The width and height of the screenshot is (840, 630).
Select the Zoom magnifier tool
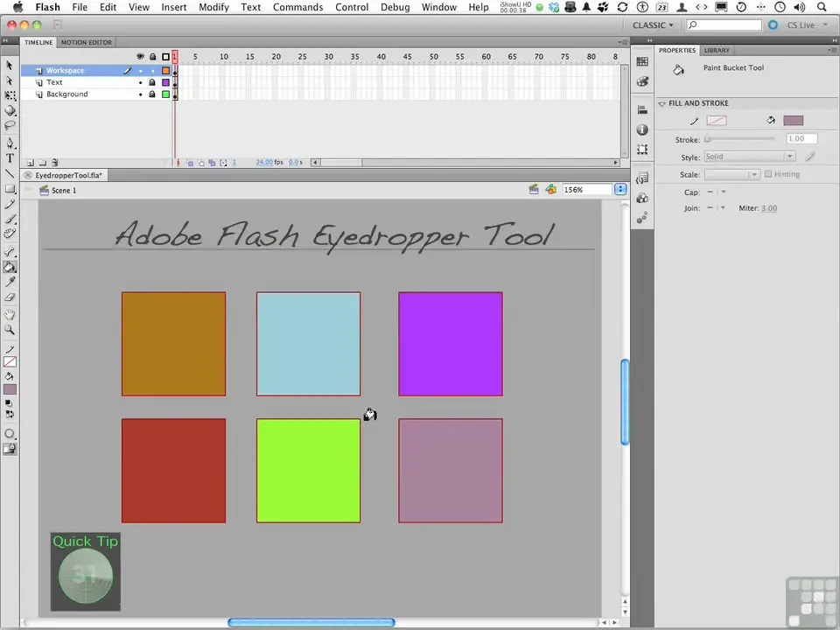[10, 330]
